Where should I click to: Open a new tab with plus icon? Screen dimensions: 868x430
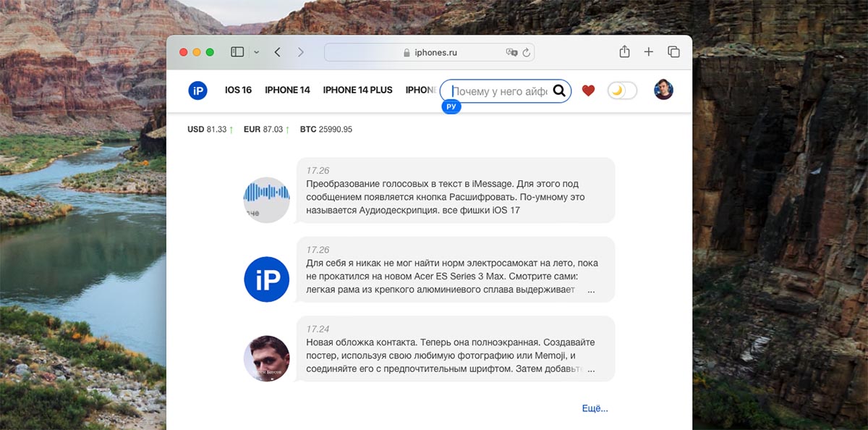[649, 51]
